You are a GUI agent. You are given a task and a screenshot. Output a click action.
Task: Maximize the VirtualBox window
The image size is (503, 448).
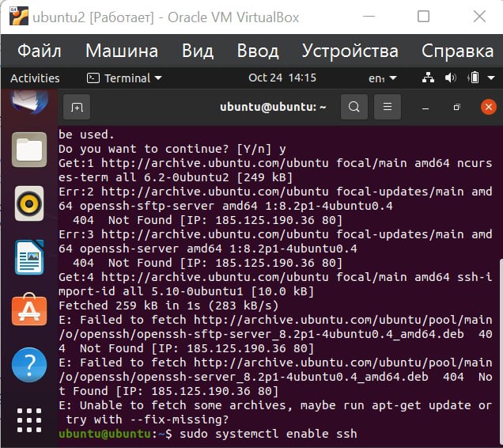423,16
